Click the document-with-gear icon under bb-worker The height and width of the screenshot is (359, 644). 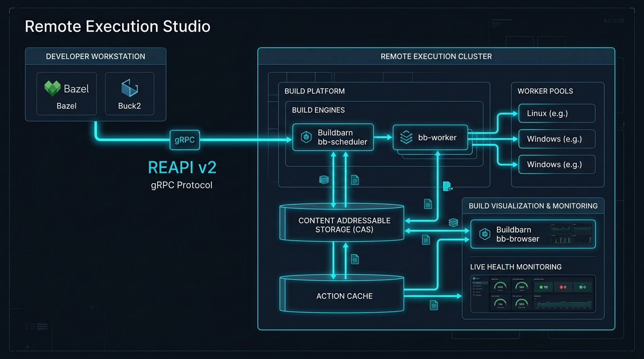(447, 187)
